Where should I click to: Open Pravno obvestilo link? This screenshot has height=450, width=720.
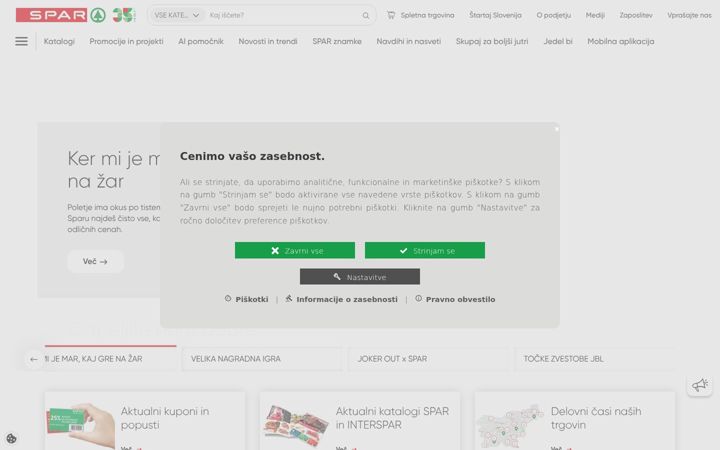(x=460, y=299)
